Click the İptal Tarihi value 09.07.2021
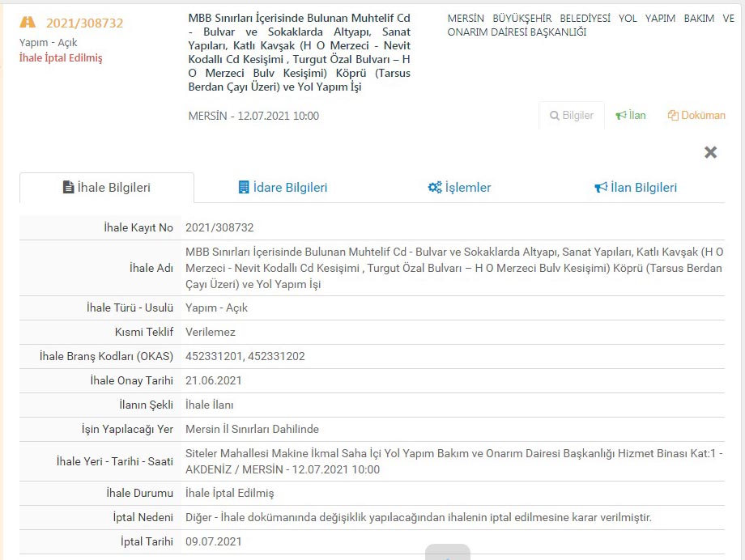 [x=213, y=541]
